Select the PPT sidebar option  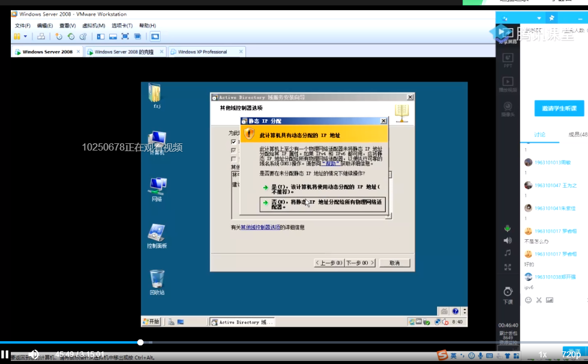click(x=508, y=61)
